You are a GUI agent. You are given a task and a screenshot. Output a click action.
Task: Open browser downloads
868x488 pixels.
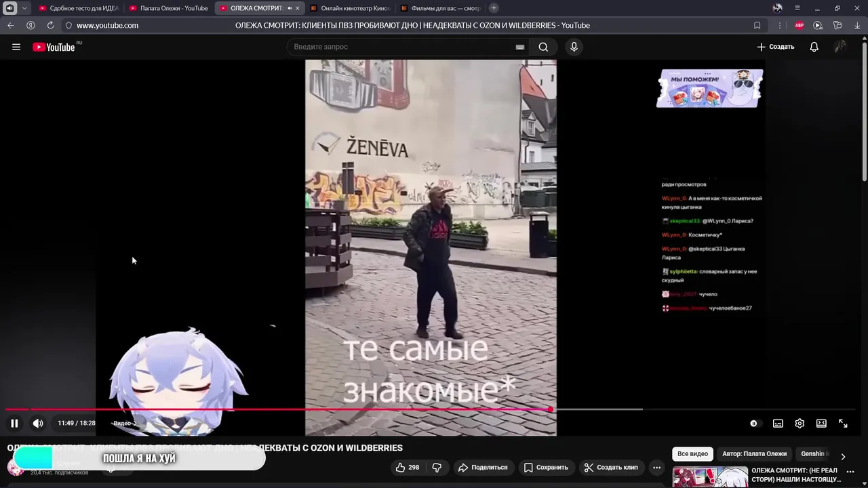(x=856, y=25)
